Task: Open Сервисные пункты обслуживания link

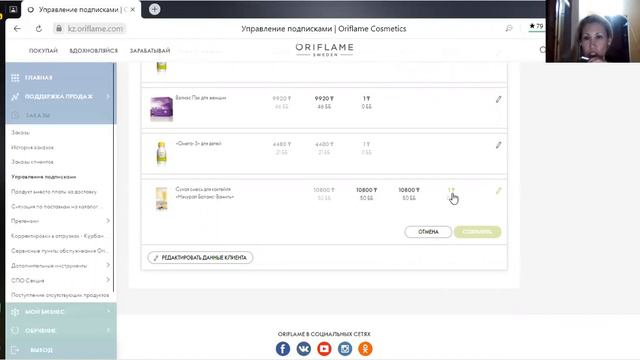Action: tap(60, 251)
